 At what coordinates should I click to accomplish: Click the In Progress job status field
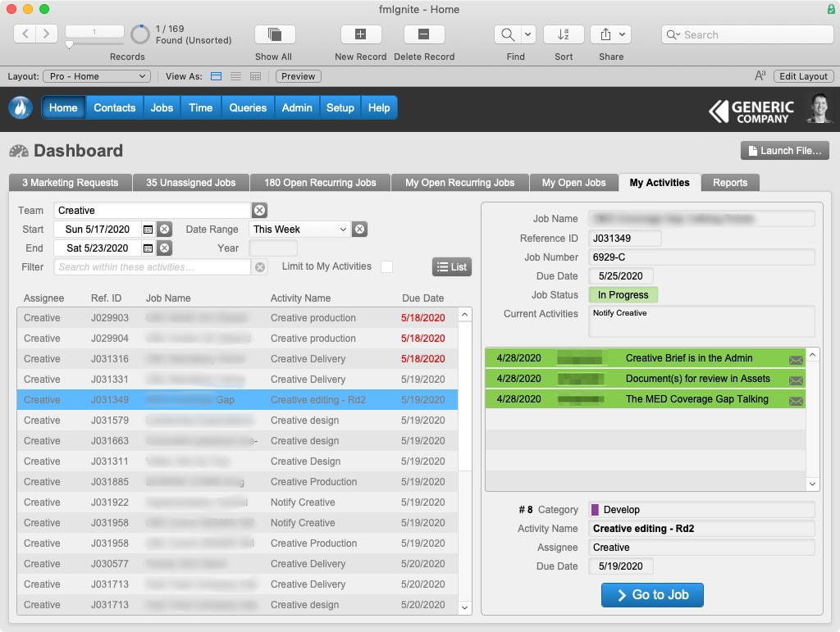pos(623,295)
